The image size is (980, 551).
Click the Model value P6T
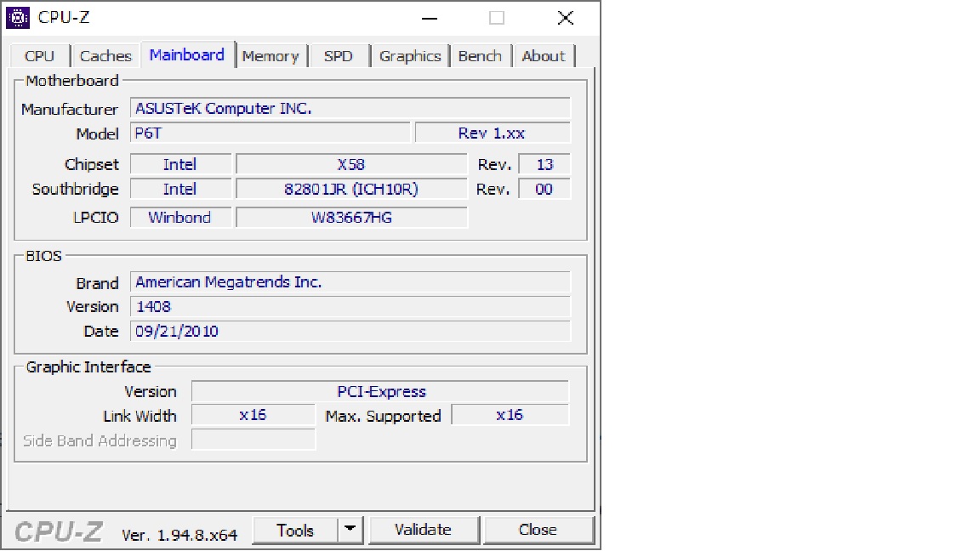tap(270, 133)
